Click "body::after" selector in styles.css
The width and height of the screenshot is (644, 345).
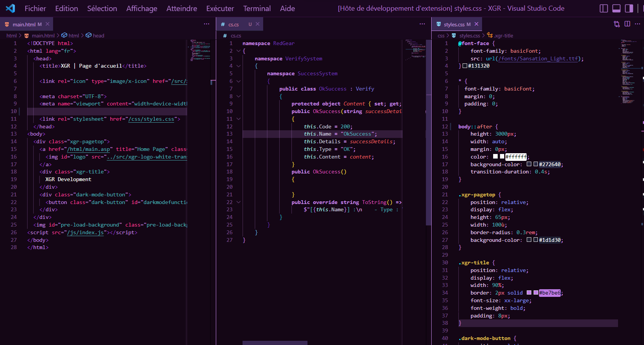[475, 126]
